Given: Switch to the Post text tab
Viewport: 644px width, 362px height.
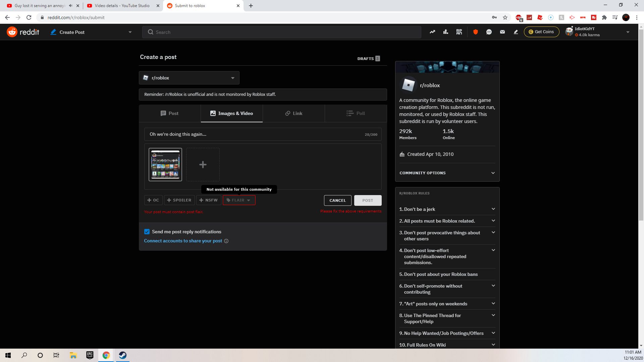Looking at the screenshot, I should [x=169, y=113].
